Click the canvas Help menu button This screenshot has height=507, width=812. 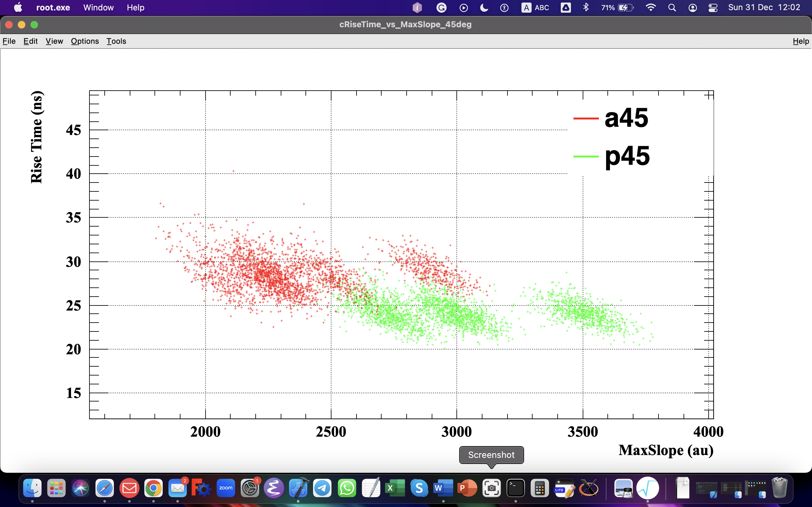coord(801,41)
